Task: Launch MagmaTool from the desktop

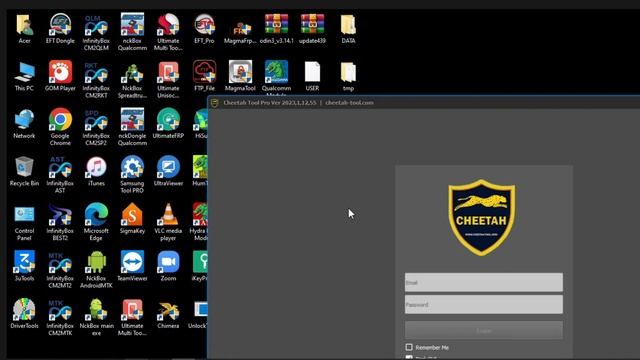Action: pyautogui.click(x=240, y=73)
